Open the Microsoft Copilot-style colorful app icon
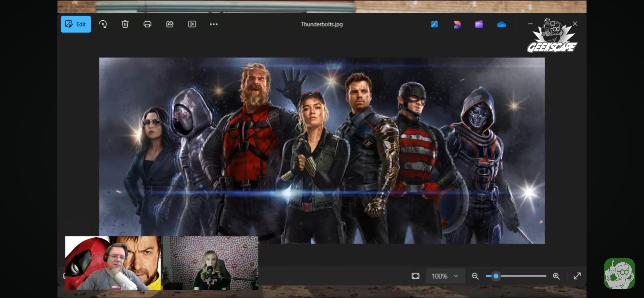 point(457,24)
